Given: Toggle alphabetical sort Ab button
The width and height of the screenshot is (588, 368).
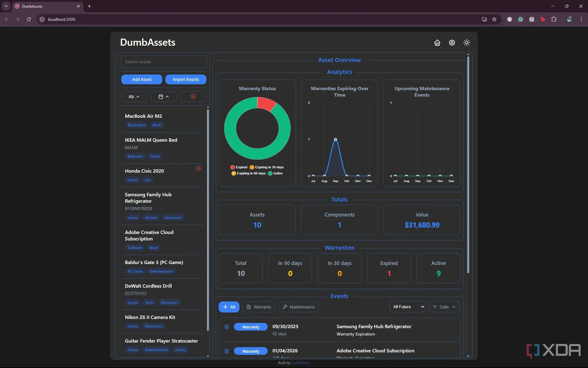Looking at the screenshot, I should [x=134, y=97].
